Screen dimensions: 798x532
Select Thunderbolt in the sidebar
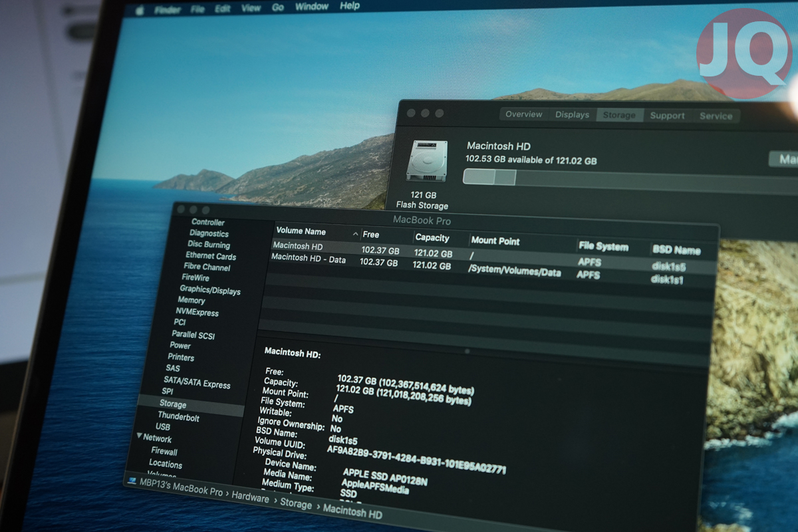point(179,417)
